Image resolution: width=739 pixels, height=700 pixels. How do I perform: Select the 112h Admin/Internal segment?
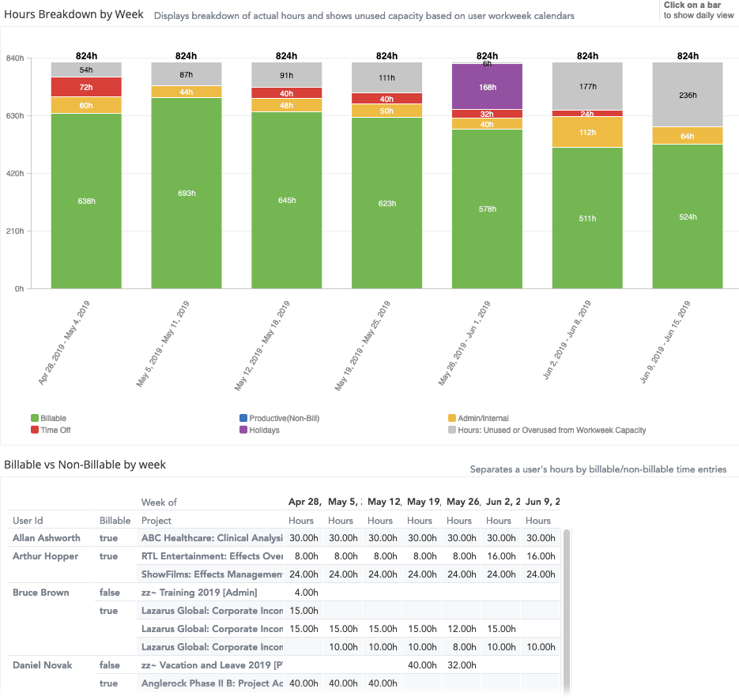[x=587, y=133]
